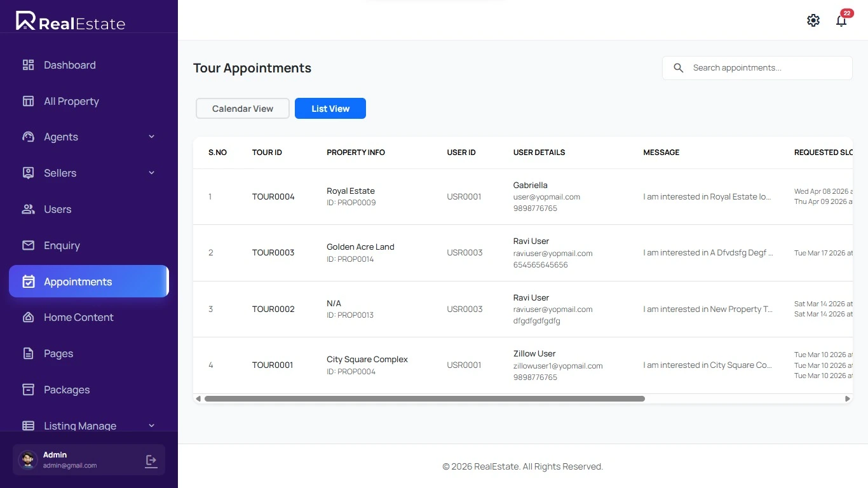Click the Home Content icon

tap(28, 317)
